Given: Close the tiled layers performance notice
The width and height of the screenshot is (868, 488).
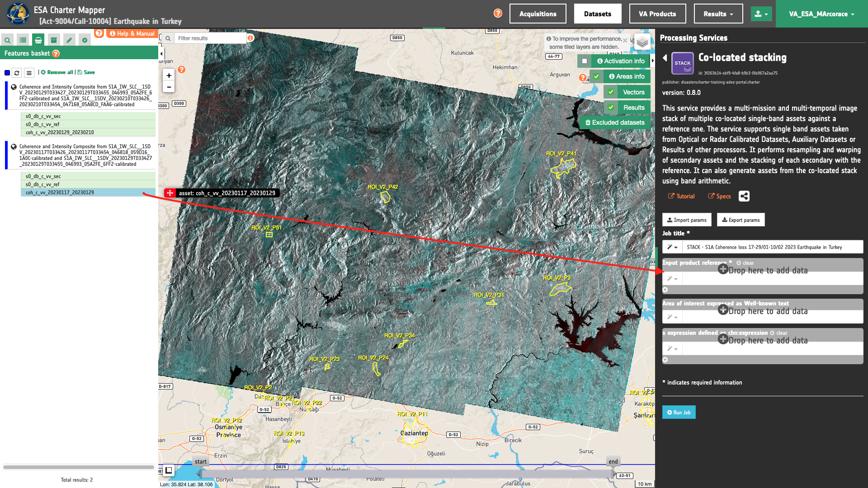Looking at the screenshot, I should (x=625, y=40).
